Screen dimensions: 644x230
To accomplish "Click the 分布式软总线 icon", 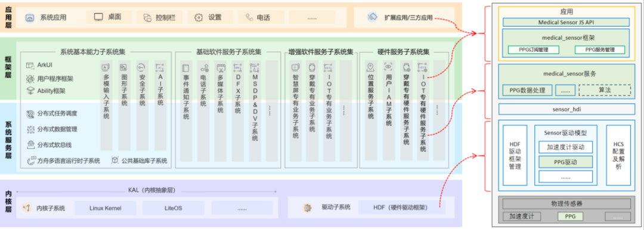I will (x=30, y=145).
